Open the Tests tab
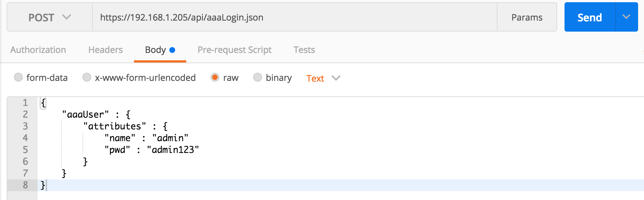This screenshot has width=644, height=200. [304, 50]
